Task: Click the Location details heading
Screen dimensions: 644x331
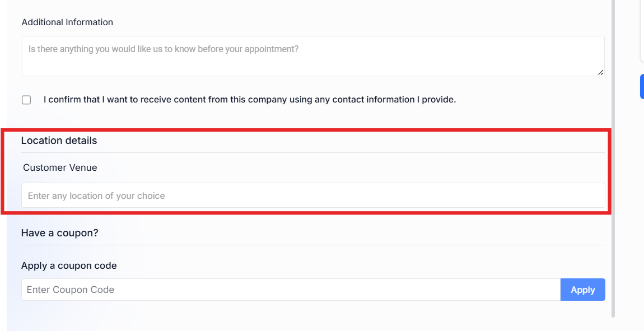Action: (59, 141)
